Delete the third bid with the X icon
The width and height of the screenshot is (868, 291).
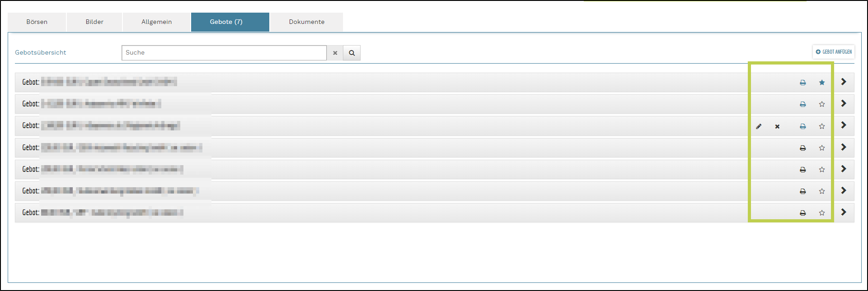(777, 126)
